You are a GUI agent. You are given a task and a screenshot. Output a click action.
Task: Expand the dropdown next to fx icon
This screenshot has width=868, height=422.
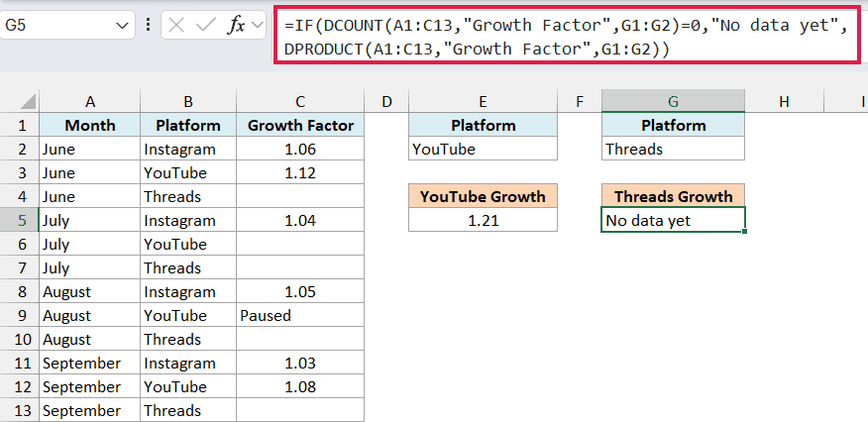click(x=257, y=26)
